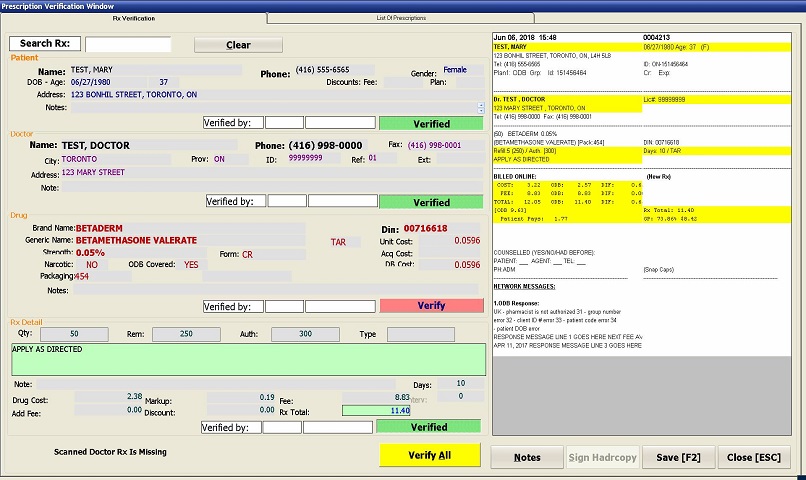Click the patient DOB field 06/27/1980

click(x=108, y=82)
